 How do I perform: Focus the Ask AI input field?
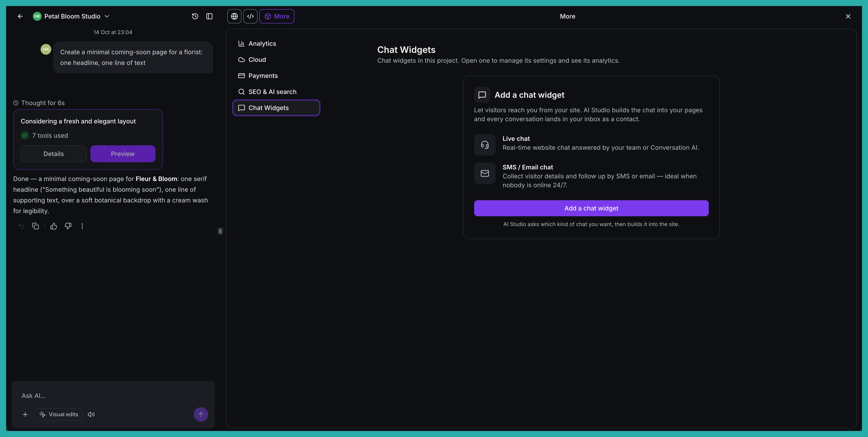click(x=113, y=395)
